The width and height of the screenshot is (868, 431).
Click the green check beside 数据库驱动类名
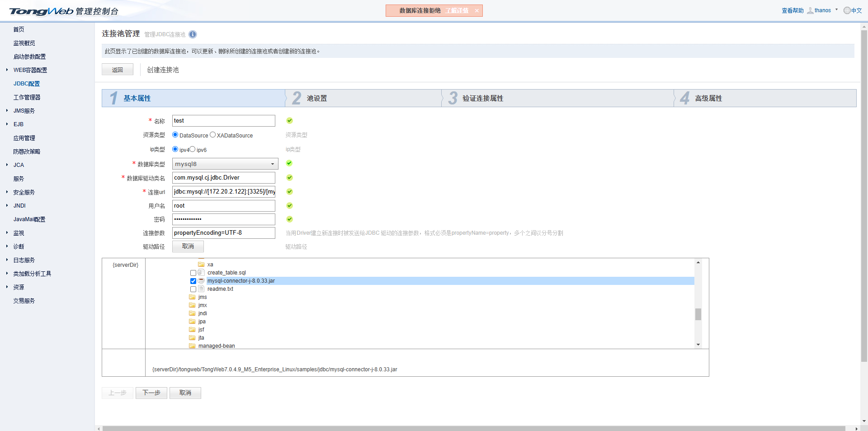[290, 178]
